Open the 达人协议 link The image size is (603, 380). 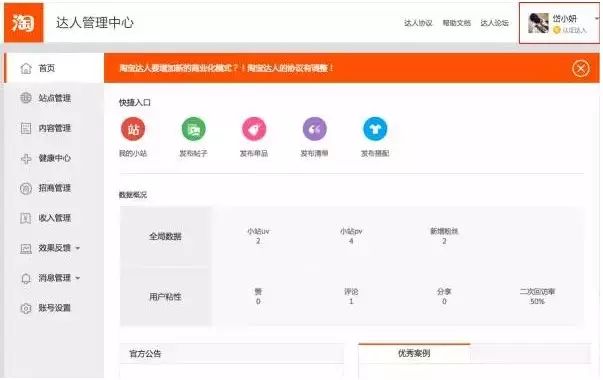(x=418, y=23)
